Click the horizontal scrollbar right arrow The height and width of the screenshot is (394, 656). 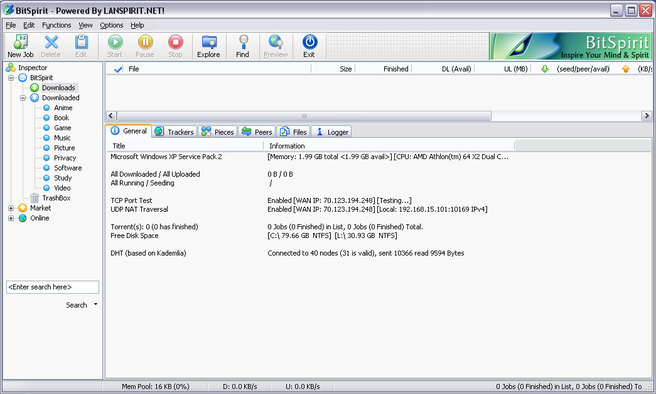point(646,116)
